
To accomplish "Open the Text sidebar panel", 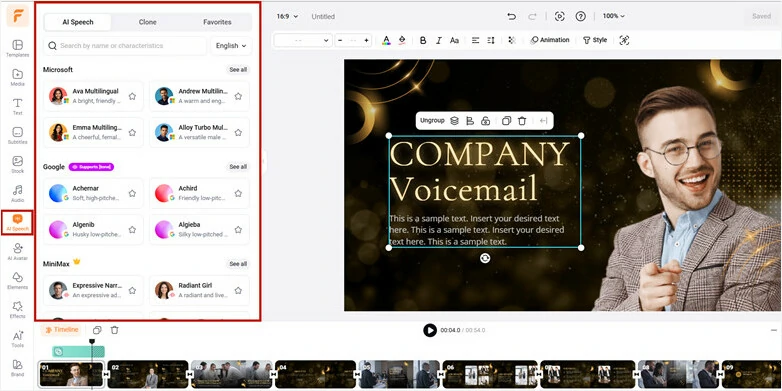I will click(x=17, y=106).
